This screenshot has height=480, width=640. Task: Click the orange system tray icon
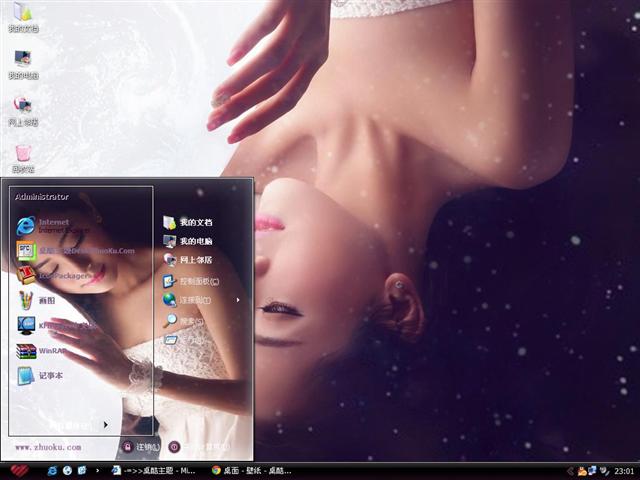582,471
